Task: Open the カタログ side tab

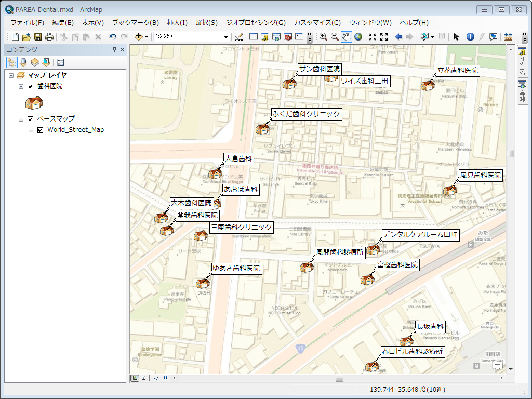Action: tap(522, 61)
